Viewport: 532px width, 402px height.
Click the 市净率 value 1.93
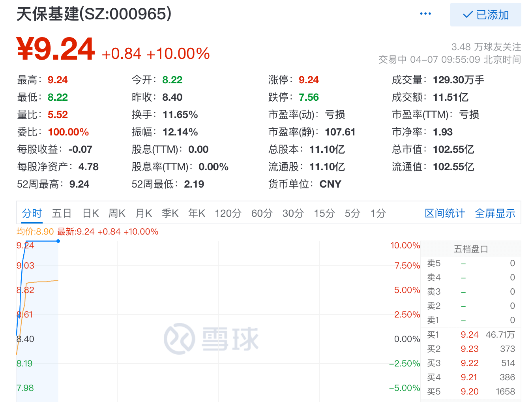[x=443, y=132]
